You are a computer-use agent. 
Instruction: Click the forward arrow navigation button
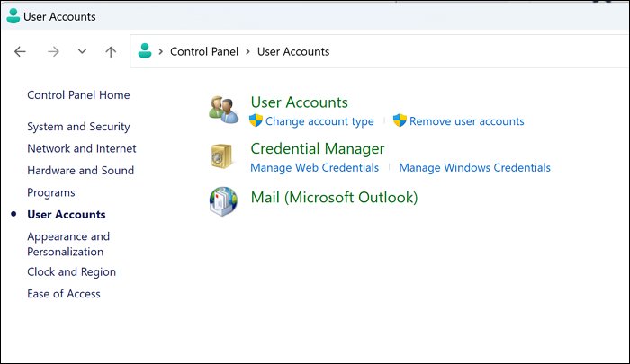click(53, 52)
